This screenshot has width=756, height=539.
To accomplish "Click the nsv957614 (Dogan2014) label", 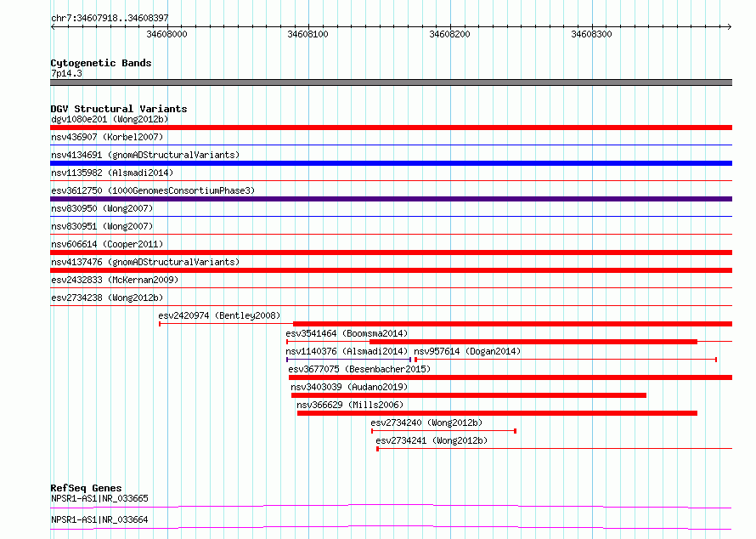I will 467,351.
